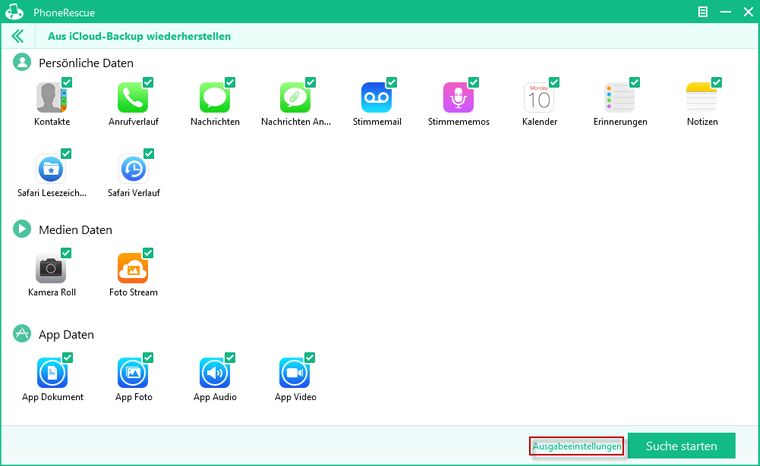This screenshot has width=760, height=466.
Task: Toggle the App Dokument checkbox
Action: click(x=67, y=358)
